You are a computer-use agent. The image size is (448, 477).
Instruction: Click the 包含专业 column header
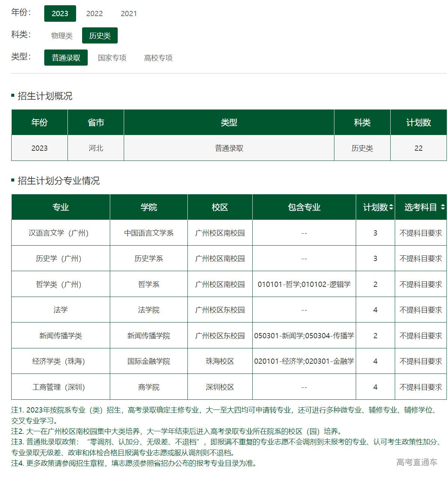(304, 207)
